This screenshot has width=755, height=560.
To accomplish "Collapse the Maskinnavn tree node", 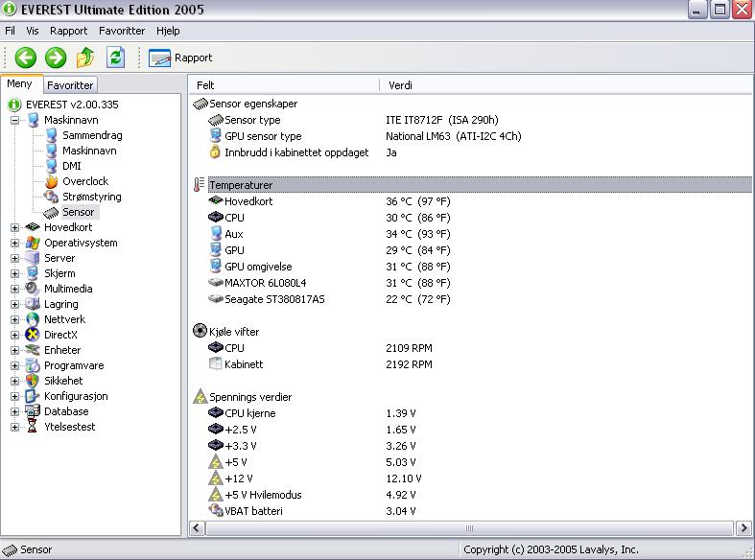I will click(x=15, y=120).
